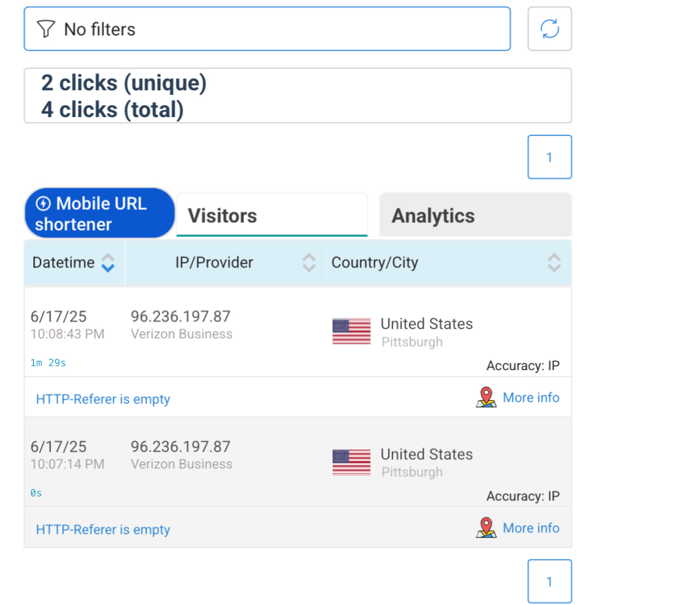Click HTTP-Referer is empty in the first row
The width and height of the screenshot is (700, 605).
click(x=103, y=399)
